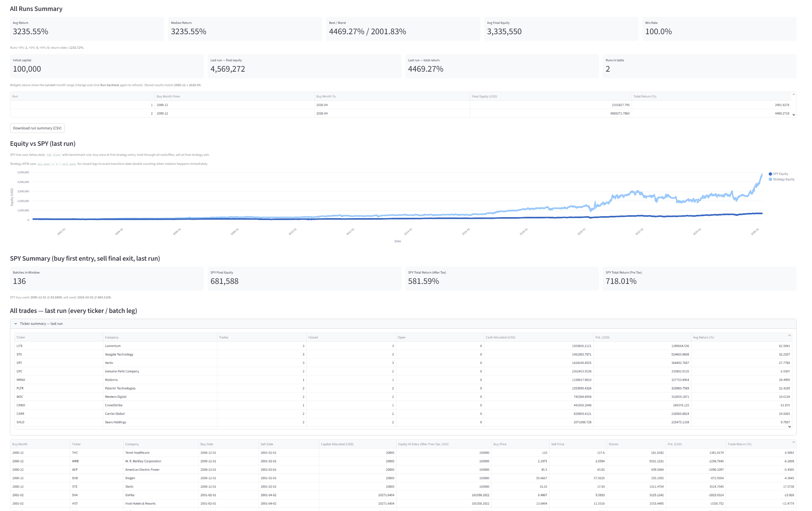Sort ticker summary by PnL (USD) column
Image resolution: width=812 pixels, height=511 pixels.
[x=602, y=337]
